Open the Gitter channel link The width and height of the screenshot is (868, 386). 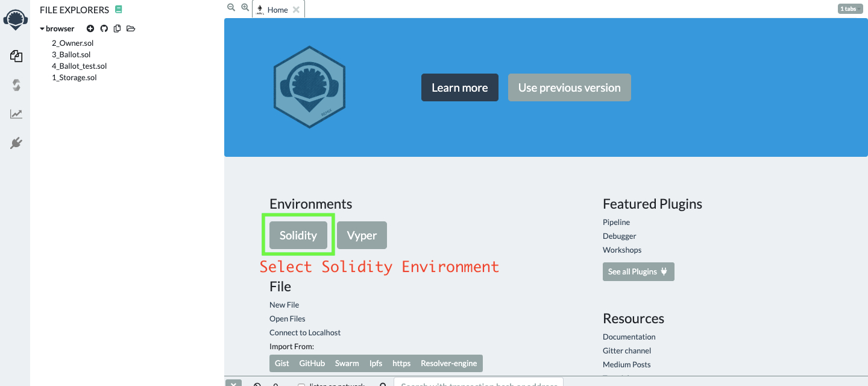coord(627,351)
